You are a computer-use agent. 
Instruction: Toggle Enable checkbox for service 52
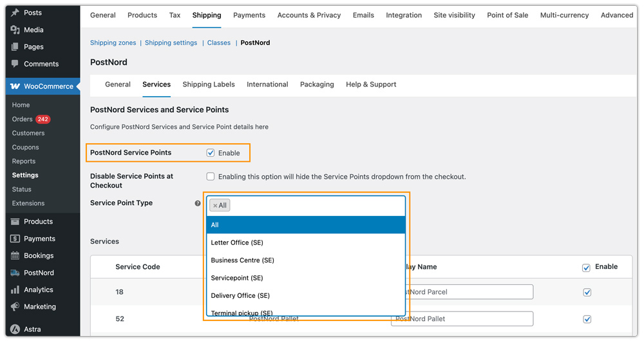click(x=587, y=319)
